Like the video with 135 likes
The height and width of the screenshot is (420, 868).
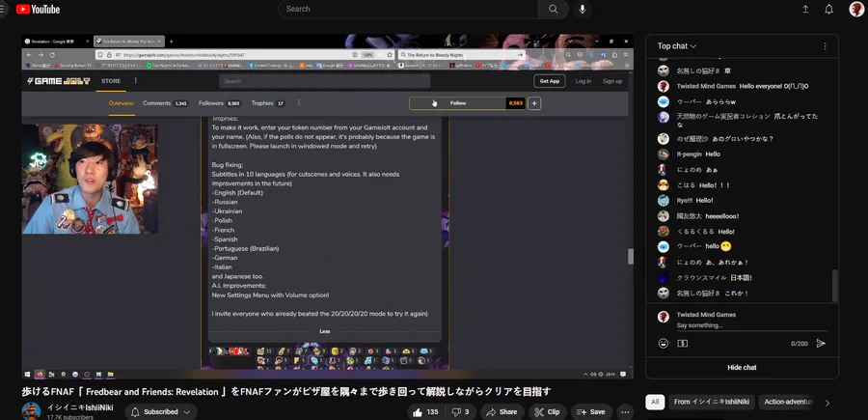pyautogui.click(x=426, y=411)
